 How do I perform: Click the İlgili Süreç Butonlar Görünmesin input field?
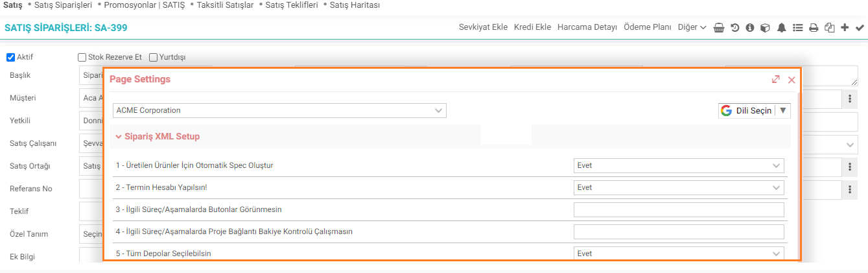click(x=679, y=209)
